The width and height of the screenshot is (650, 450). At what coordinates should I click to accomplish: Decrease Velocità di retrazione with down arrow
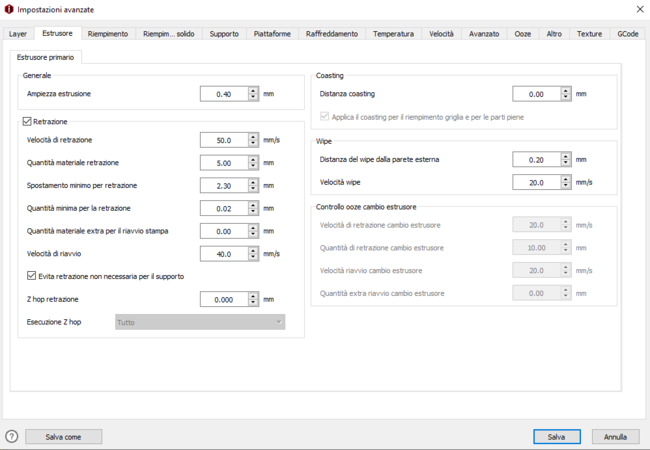coord(254,144)
